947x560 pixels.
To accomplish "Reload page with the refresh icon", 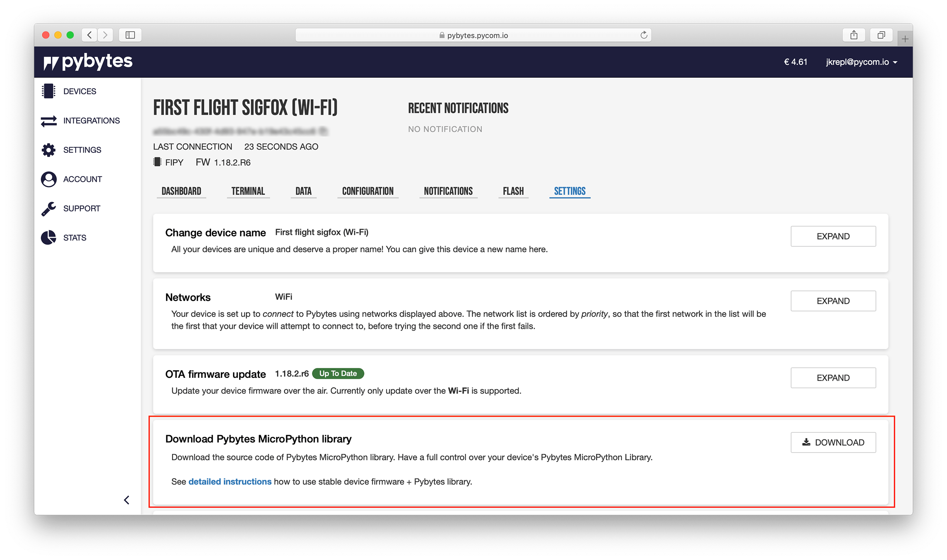I will (644, 35).
